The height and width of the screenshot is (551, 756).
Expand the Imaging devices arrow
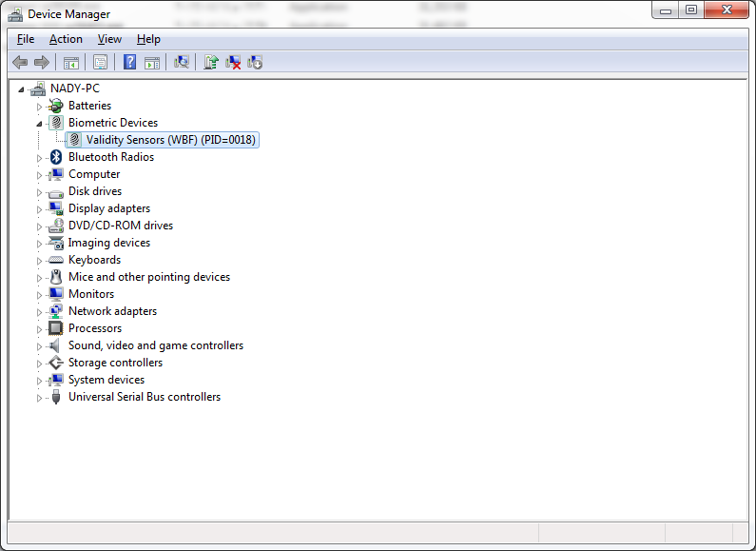pos(39,244)
